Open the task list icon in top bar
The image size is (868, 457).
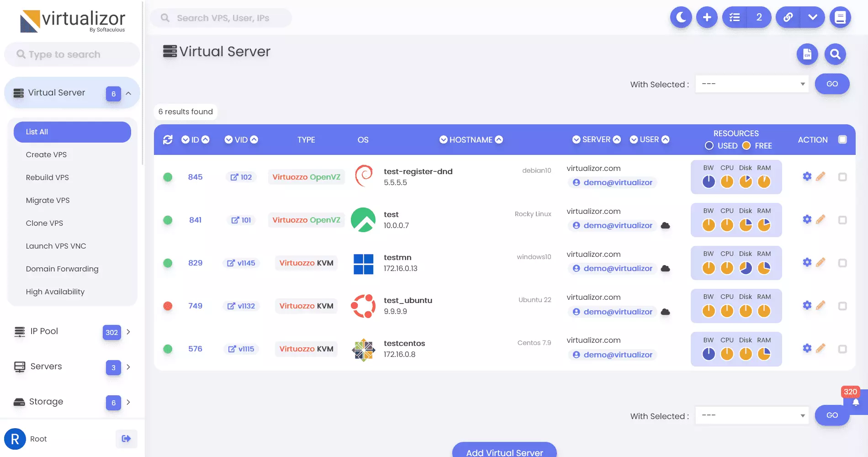click(x=735, y=17)
